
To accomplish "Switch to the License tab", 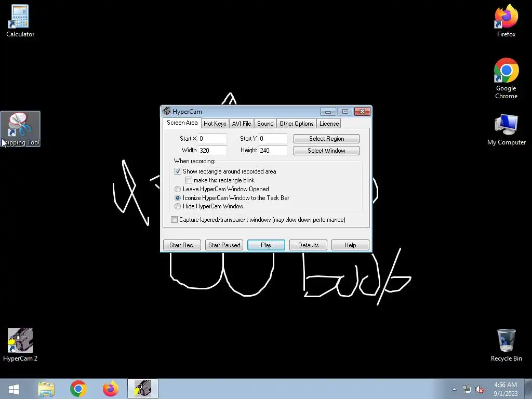I will (x=329, y=124).
